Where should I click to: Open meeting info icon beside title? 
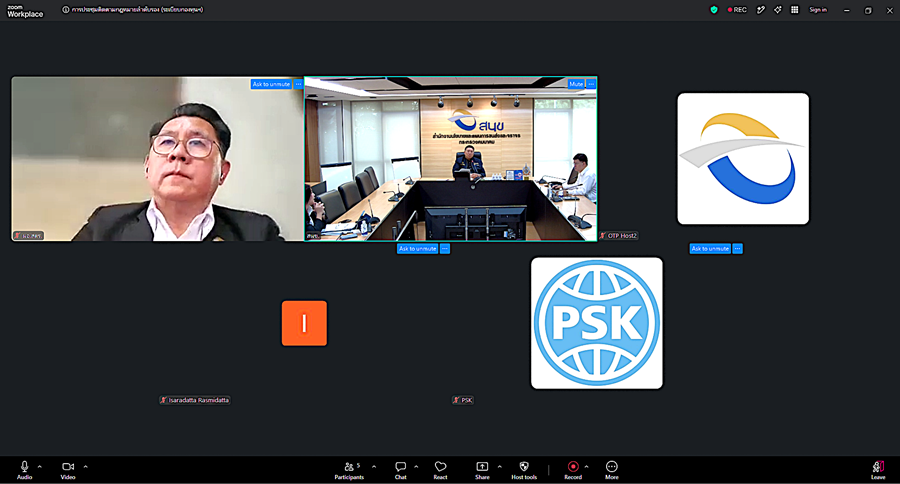(x=65, y=10)
